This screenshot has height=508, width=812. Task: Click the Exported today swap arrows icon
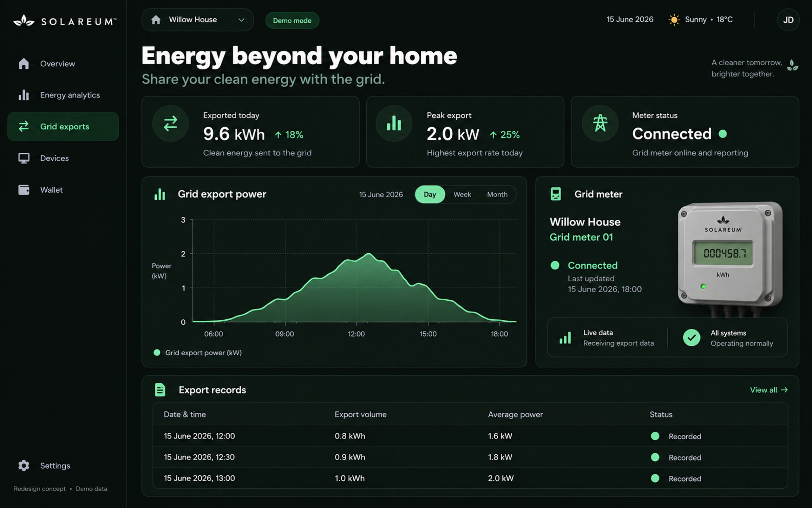(170, 123)
